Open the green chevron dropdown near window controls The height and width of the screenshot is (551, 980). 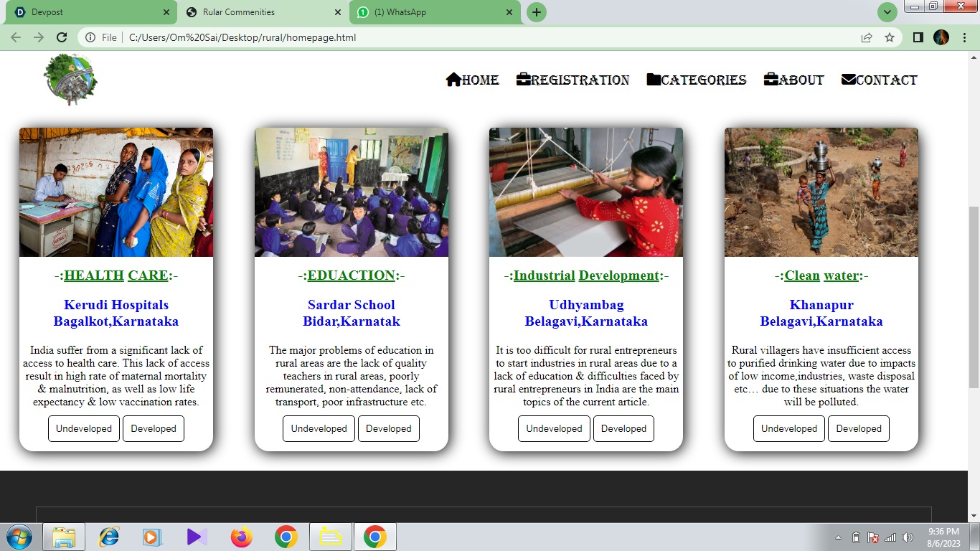click(887, 12)
